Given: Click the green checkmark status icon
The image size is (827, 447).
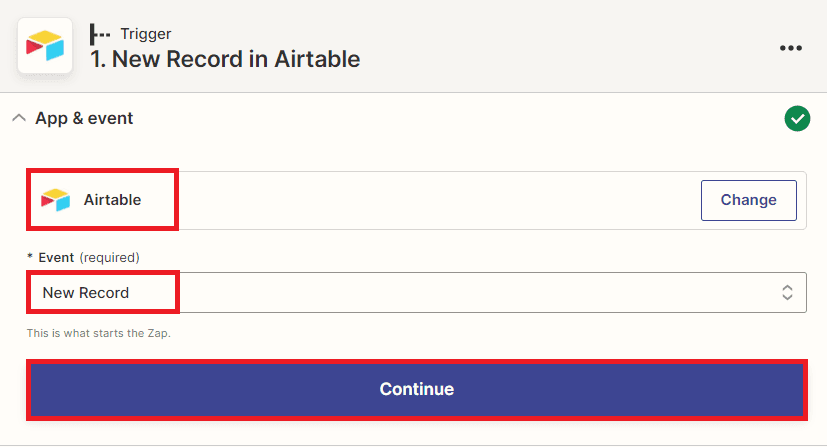Looking at the screenshot, I should tap(797, 119).
